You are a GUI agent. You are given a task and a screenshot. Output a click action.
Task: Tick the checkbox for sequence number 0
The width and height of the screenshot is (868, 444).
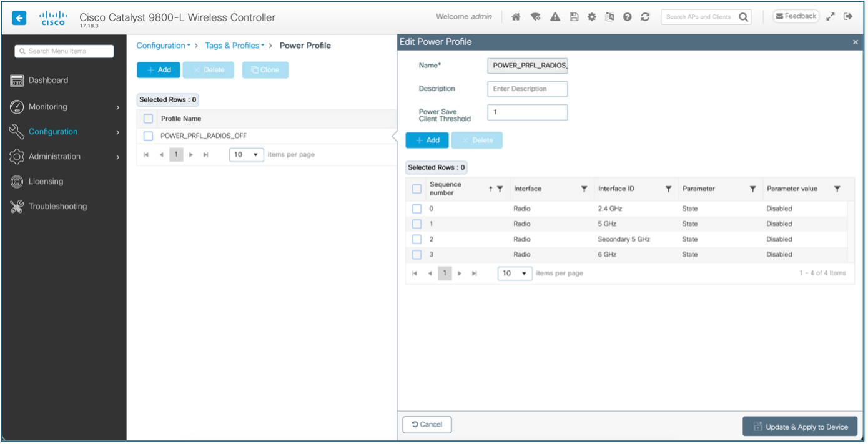tap(417, 209)
